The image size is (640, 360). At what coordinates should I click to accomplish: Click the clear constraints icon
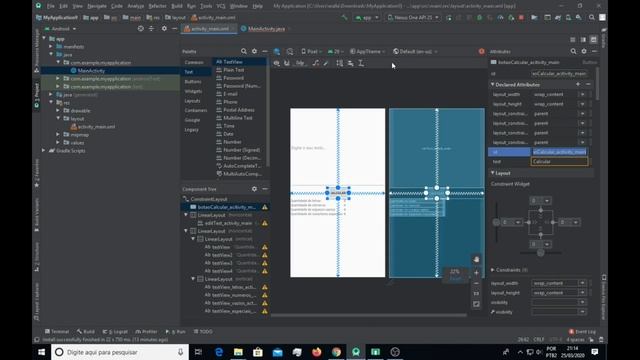pyautogui.click(x=316, y=63)
